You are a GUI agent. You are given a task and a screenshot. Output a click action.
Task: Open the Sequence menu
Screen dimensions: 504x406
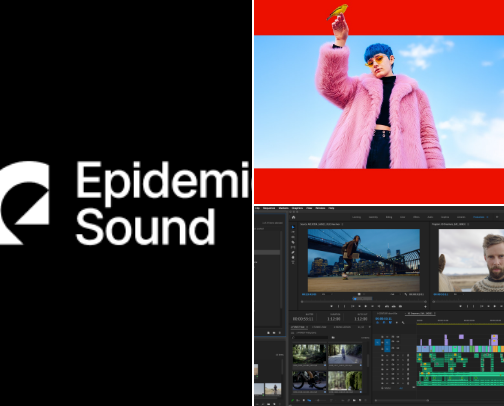point(269,208)
